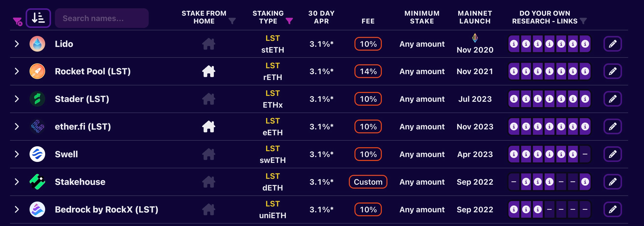
Task: Click the Custom fee badge for Stakehouse
Action: click(x=368, y=182)
